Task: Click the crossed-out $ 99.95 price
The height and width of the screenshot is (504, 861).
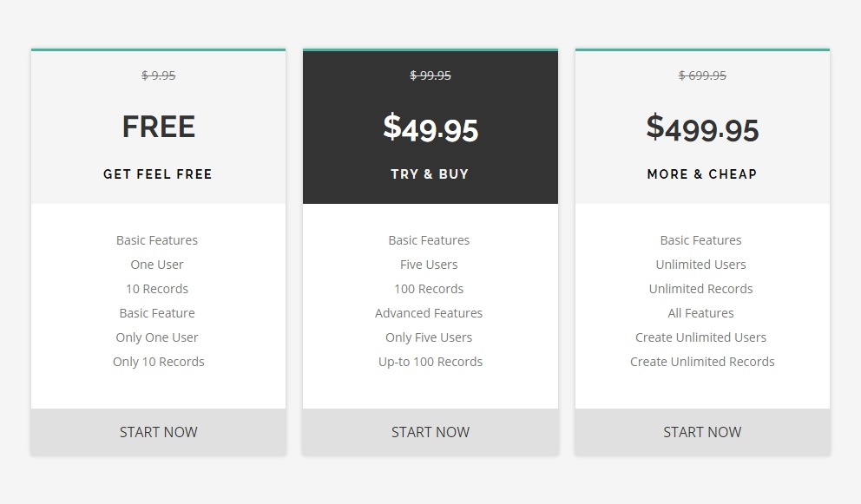Action: (x=430, y=75)
